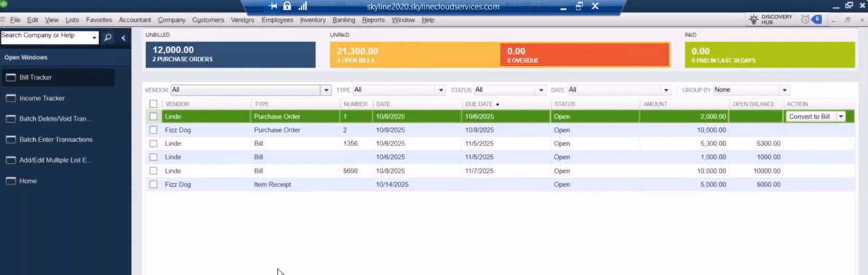868x275 pixels.
Task: Click the Convert to Bill button
Action: [x=810, y=117]
